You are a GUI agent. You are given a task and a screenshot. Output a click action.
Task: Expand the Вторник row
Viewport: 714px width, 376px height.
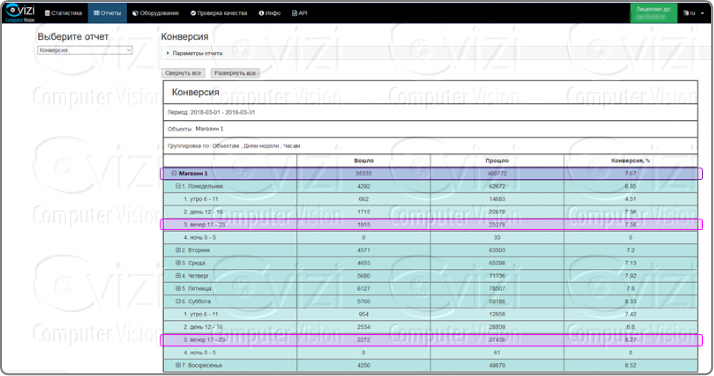tap(178, 250)
